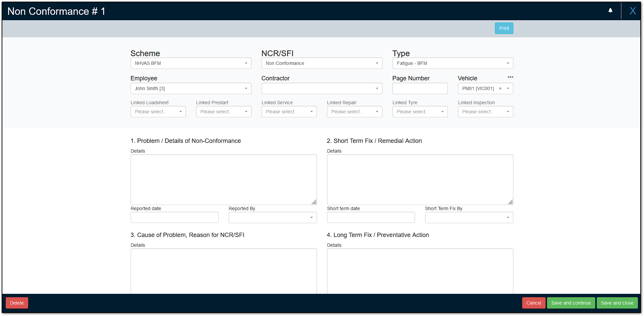Image resolution: width=644 pixels, height=316 pixels.
Task: Open the Contractor dropdown
Action: point(377,88)
